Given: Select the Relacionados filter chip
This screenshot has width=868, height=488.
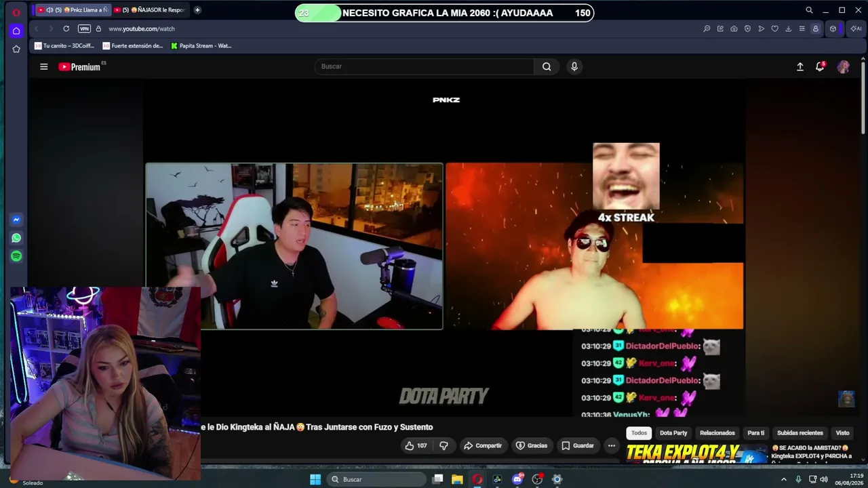Looking at the screenshot, I should [717, 432].
